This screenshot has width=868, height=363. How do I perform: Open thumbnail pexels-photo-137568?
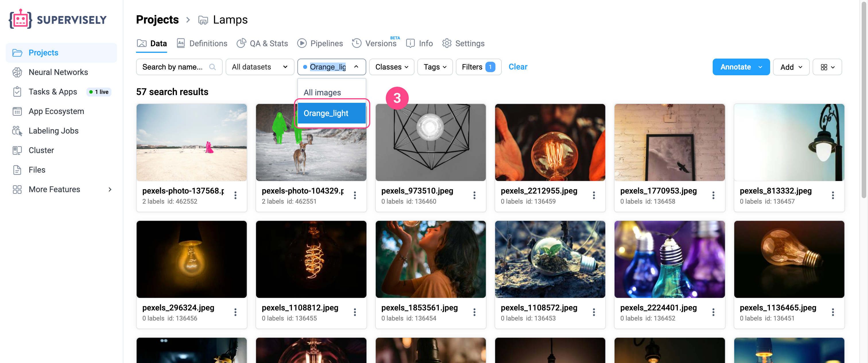pos(191,142)
